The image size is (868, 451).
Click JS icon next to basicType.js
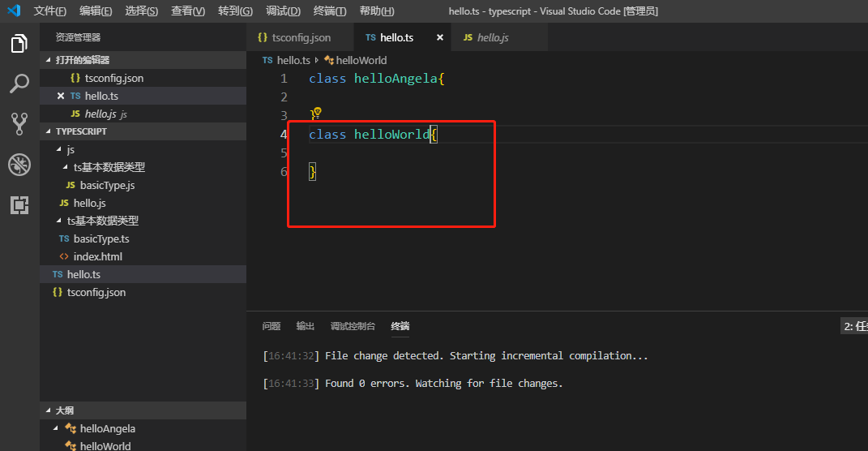tap(71, 185)
